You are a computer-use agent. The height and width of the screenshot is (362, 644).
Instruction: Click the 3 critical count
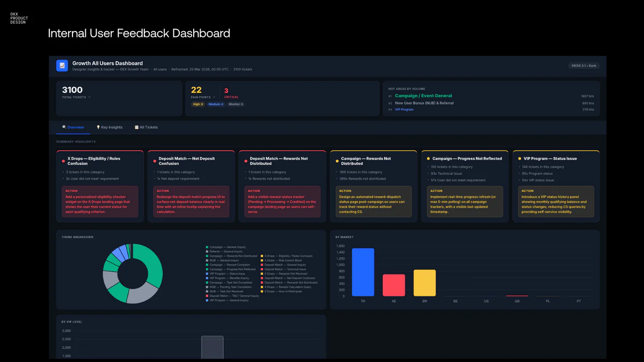pos(226,91)
